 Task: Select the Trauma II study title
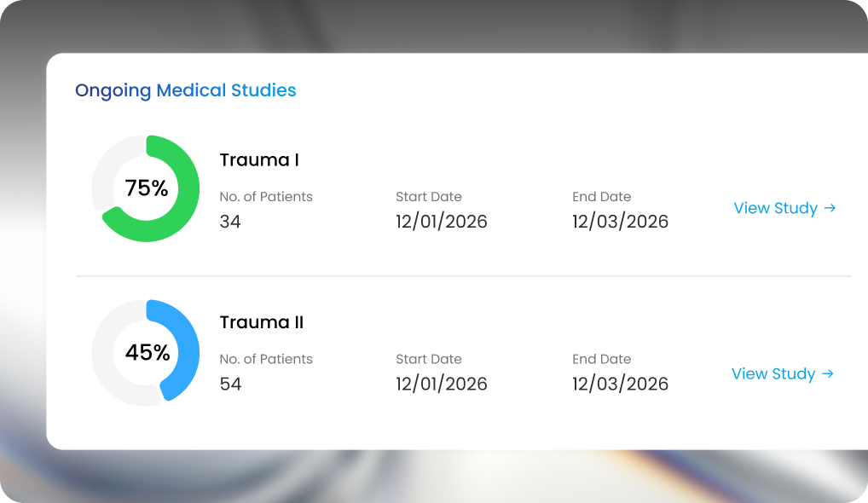[x=261, y=322]
